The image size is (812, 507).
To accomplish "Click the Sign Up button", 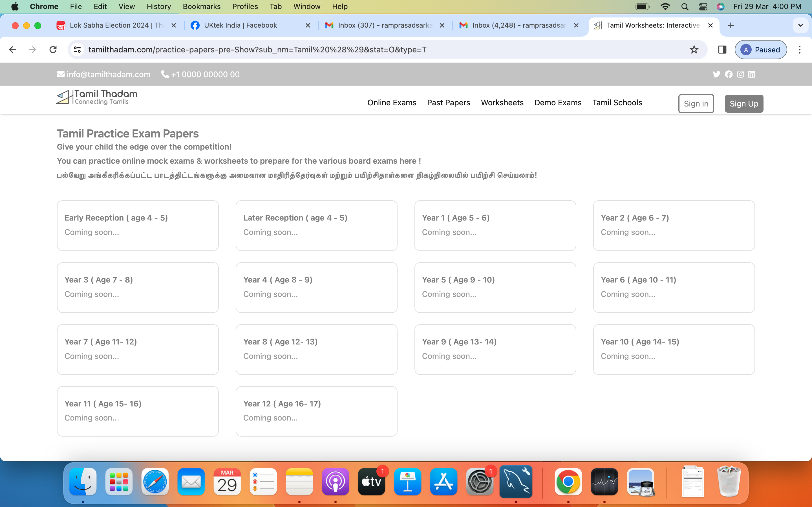I will [743, 104].
